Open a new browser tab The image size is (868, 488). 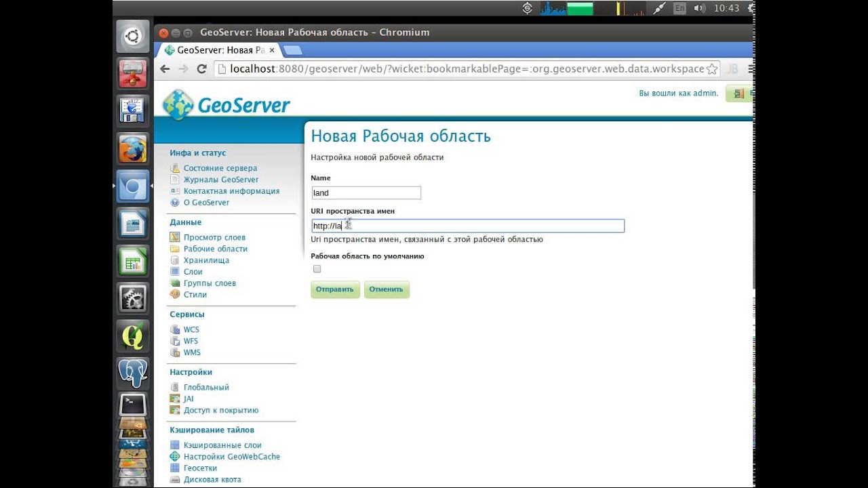pyautogui.click(x=292, y=50)
